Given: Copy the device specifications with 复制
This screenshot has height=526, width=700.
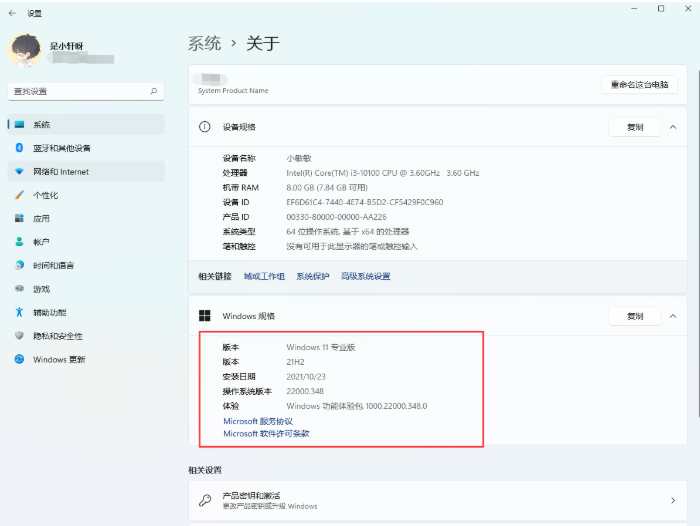Looking at the screenshot, I should tap(634, 127).
